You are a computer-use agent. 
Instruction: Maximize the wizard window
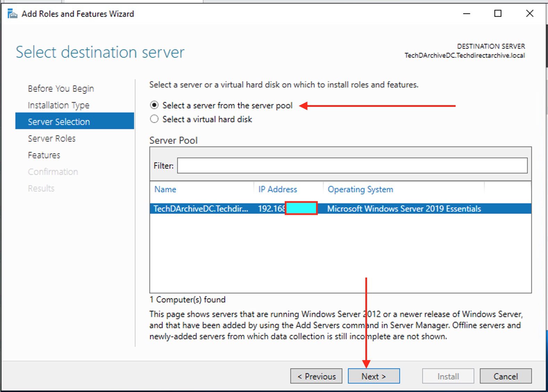point(498,14)
